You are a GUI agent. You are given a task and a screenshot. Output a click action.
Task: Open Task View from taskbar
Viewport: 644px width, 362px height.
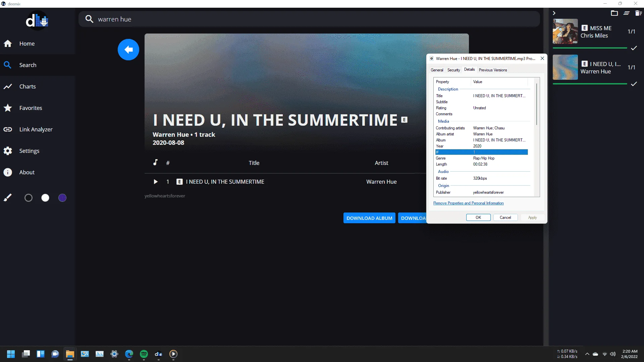point(26,354)
